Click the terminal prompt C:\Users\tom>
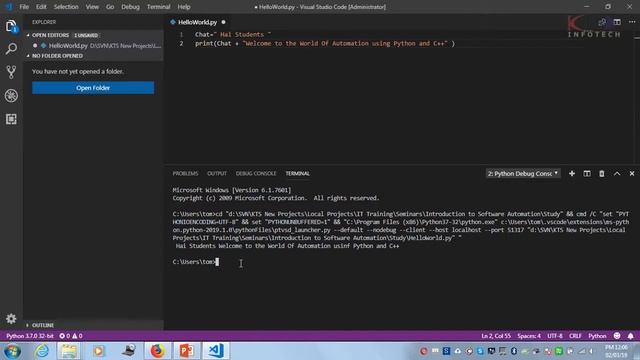Image resolution: width=640 pixels, height=360 pixels. click(194, 262)
